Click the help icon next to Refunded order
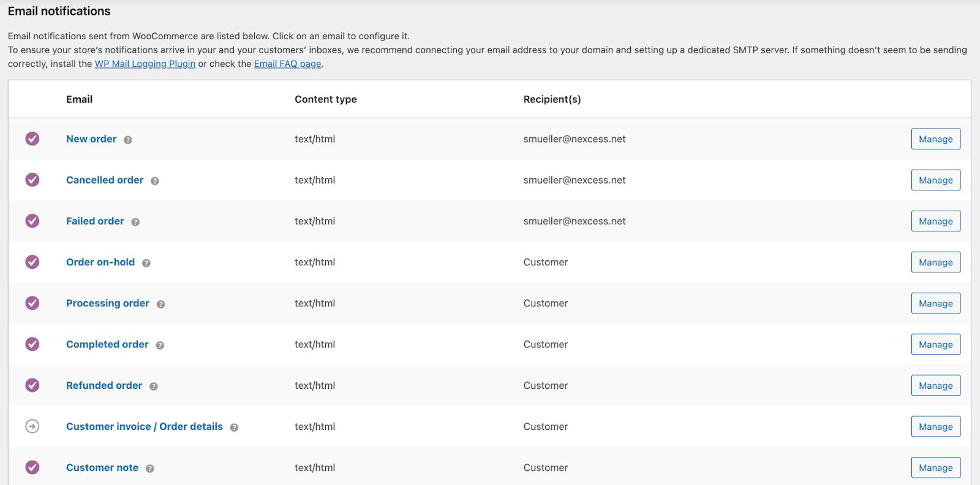This screenshot has height=485, width=980. point(154,386)
